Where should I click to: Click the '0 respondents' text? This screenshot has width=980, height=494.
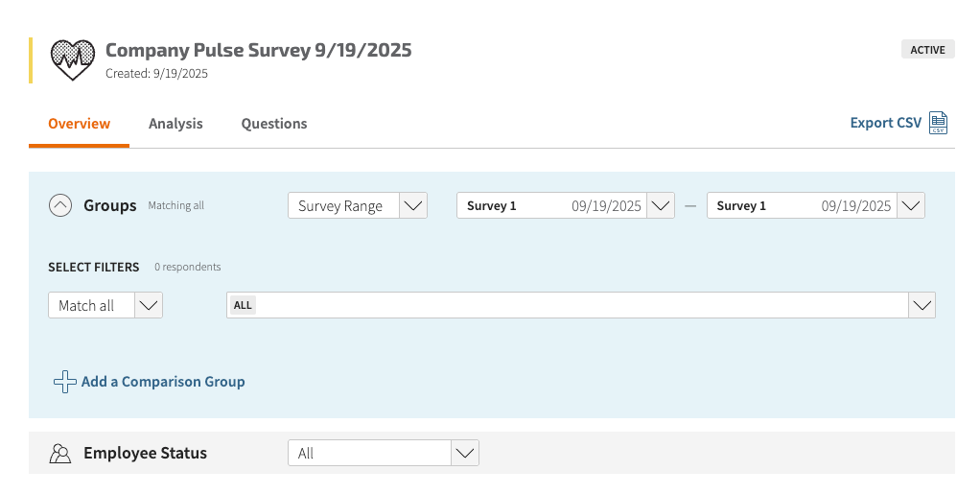click(x=188, y=267)
